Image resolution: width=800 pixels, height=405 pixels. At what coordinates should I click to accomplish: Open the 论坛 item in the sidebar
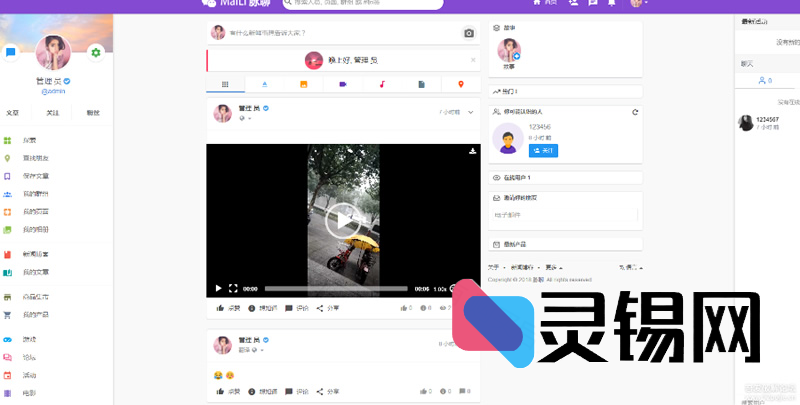29,357
